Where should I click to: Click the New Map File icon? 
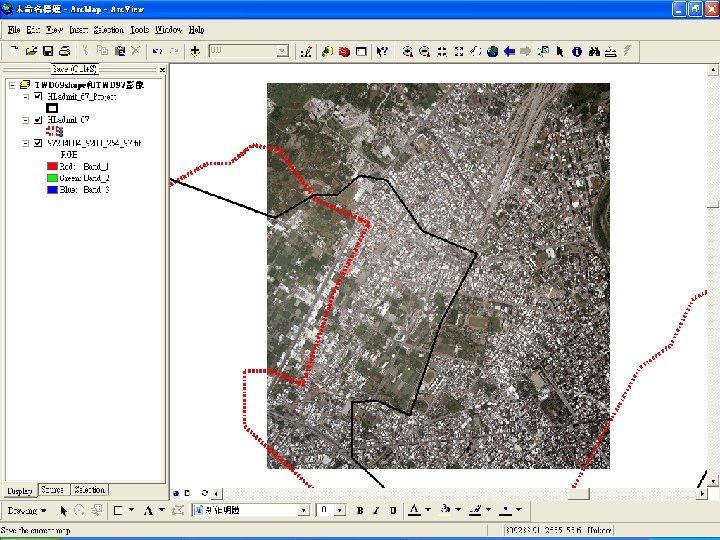pyautogui.click(x=14, y=51)
